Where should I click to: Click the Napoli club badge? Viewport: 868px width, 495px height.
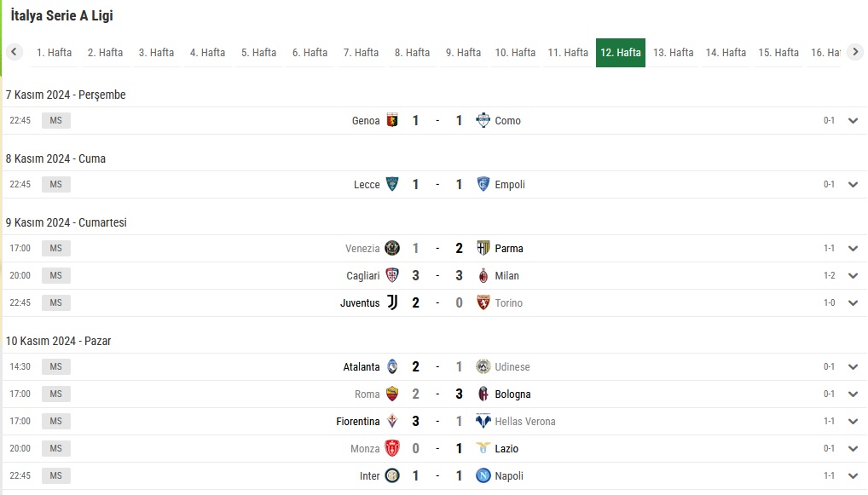pos(483,475)
